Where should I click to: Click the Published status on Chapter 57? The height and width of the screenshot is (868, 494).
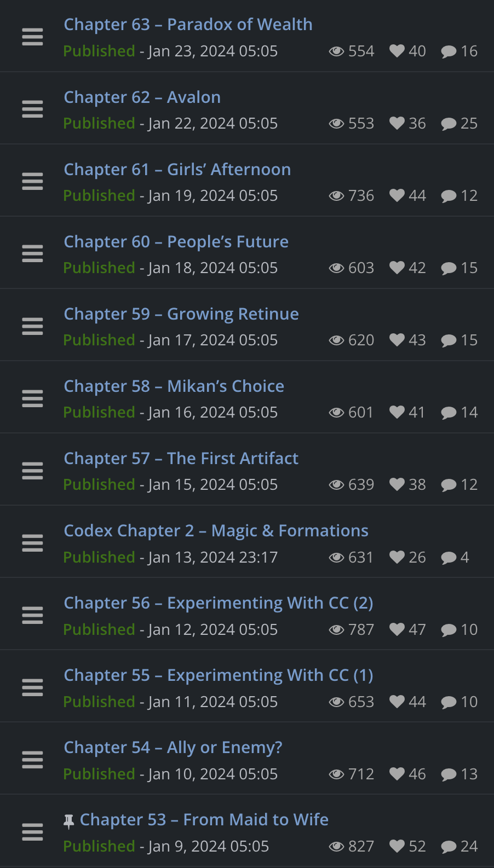[99, 485]
